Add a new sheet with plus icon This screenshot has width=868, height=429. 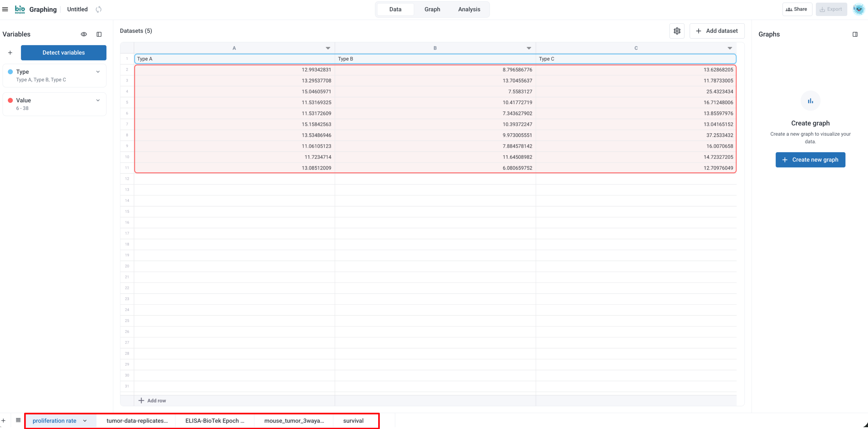[x=3, y=421]
